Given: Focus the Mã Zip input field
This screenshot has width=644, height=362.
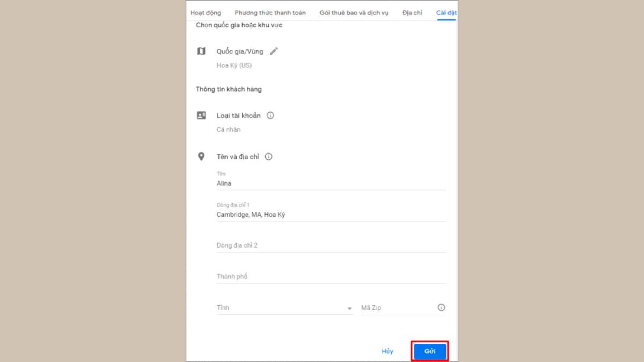Looking at the screenshot, I should [x=397, y=308].
